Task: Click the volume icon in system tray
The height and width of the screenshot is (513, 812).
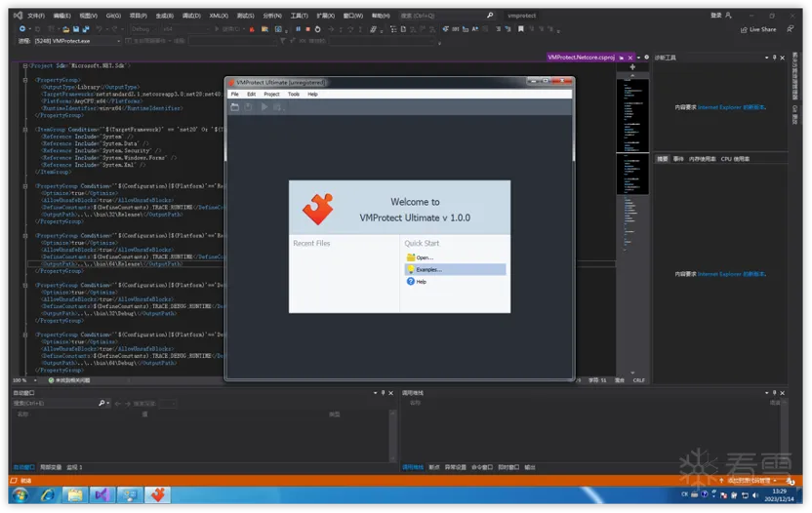Action: click(755, 495)
